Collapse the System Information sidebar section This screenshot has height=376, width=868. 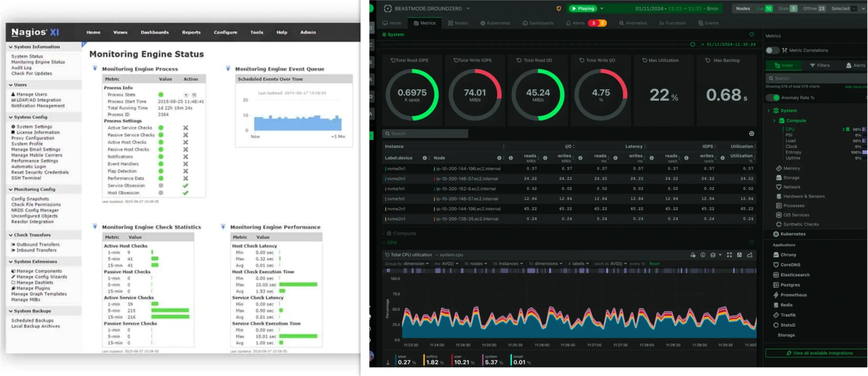(x=11, y=47)
